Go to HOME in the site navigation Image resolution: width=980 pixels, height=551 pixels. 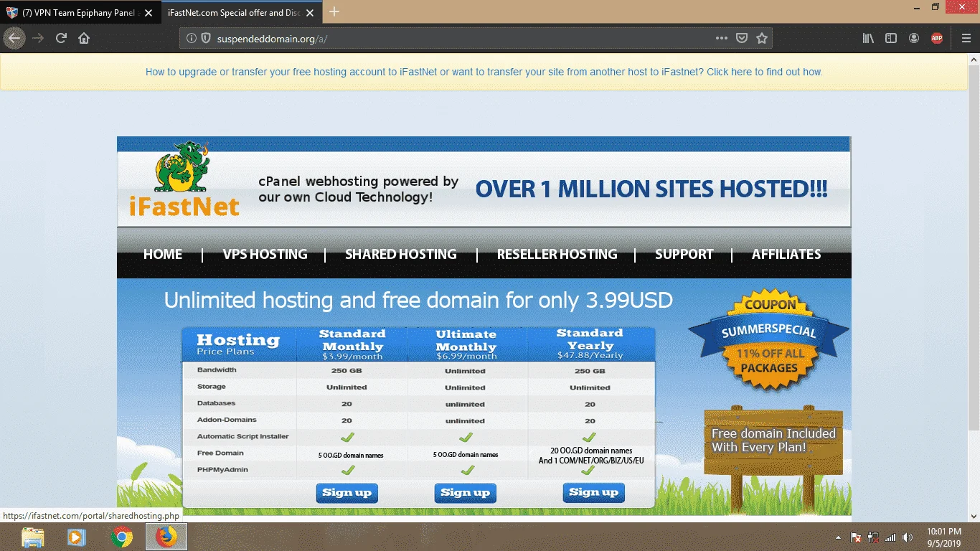163,254
